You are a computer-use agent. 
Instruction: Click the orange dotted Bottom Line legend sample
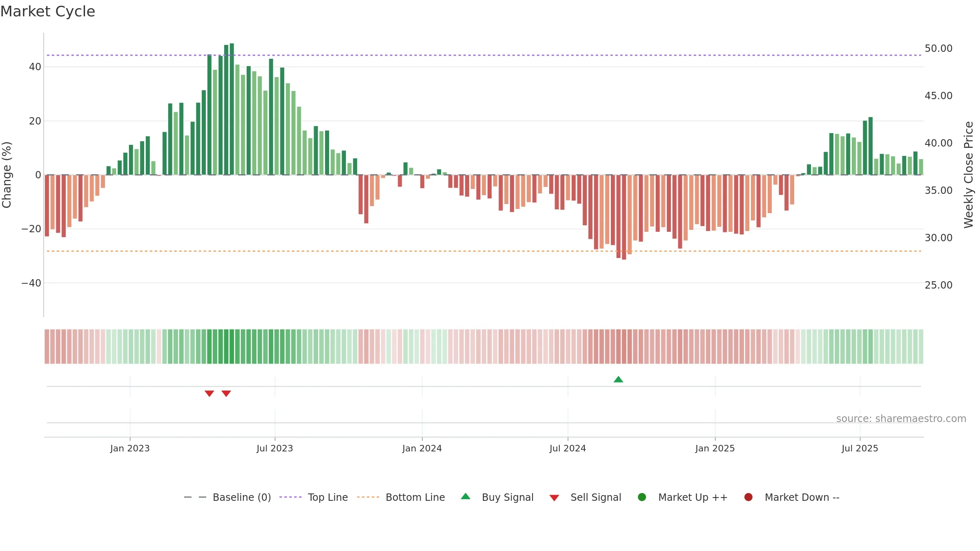click(368, 497)
